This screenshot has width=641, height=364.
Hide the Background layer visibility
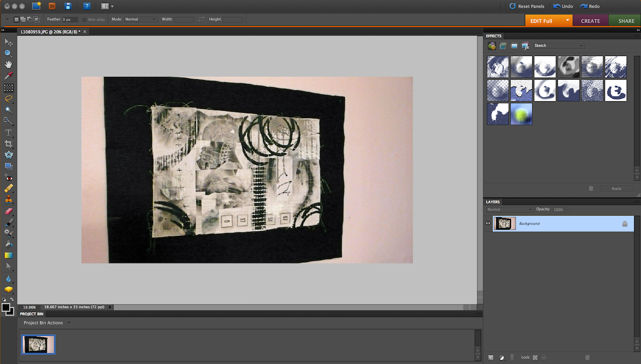488,224
